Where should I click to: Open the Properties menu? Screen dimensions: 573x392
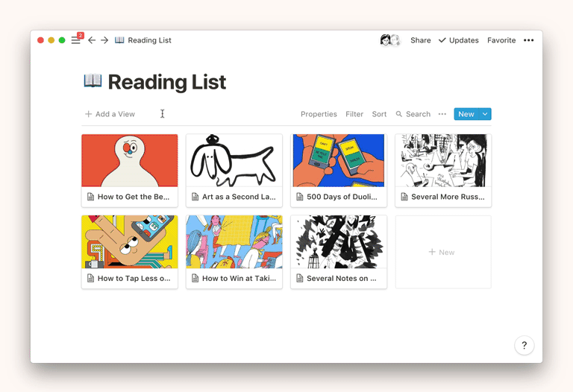pyautogui.click(x=319, y=114)
